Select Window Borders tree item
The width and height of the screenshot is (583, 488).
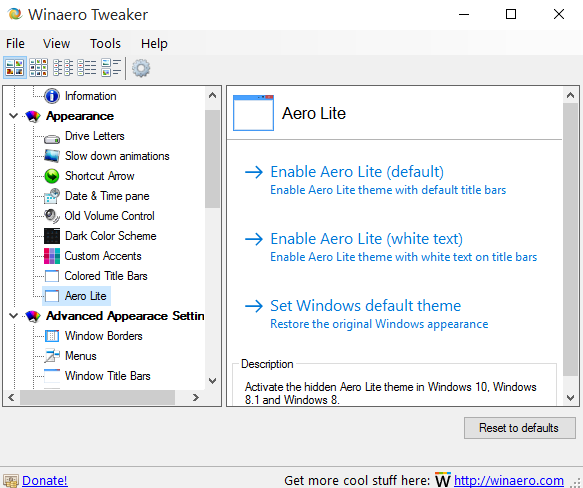click(x=103, y=336)
